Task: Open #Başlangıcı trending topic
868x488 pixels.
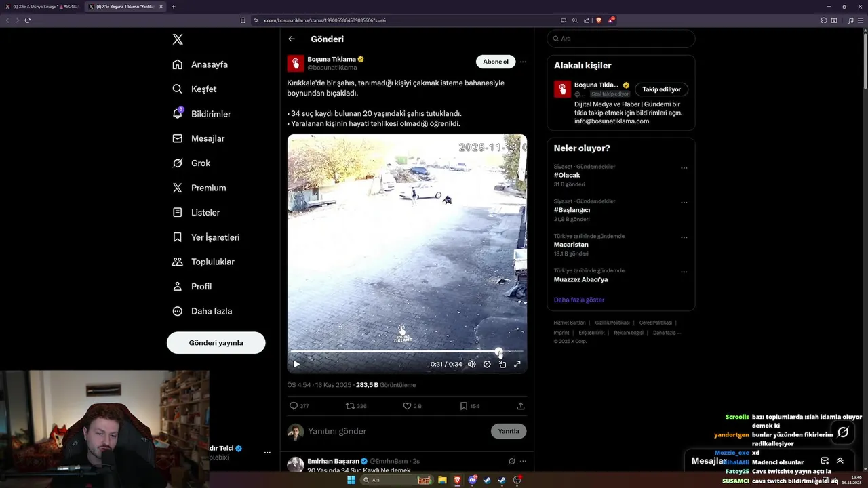Action: (572, 210)
